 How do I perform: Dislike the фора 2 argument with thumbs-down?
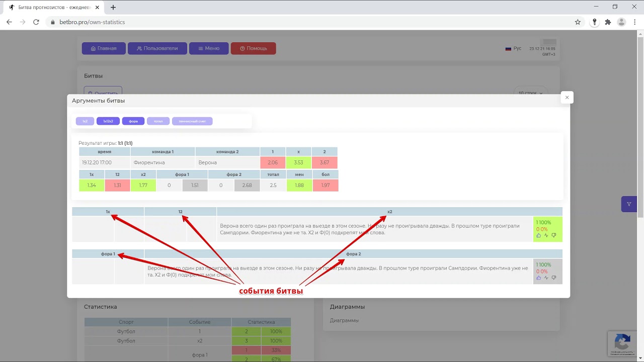(x=553, y=278)
